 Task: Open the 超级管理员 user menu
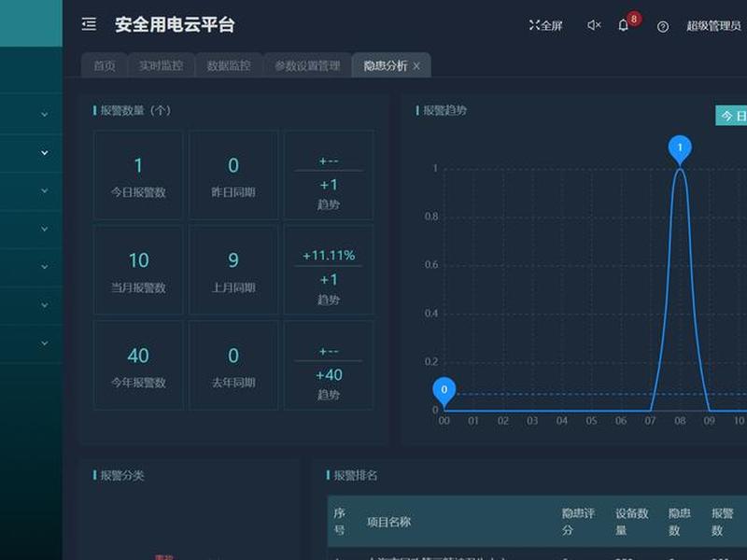click(713, 26)
